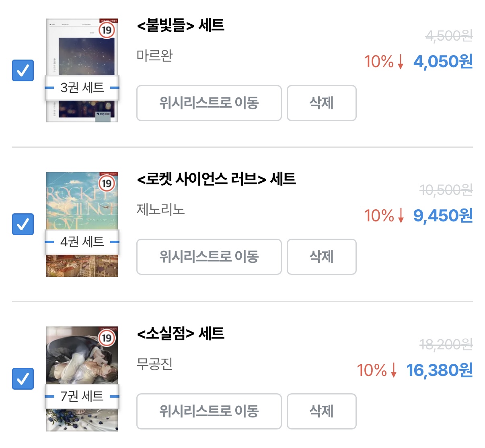Click the <소실점> 세트 title

[x=181, y=333]
